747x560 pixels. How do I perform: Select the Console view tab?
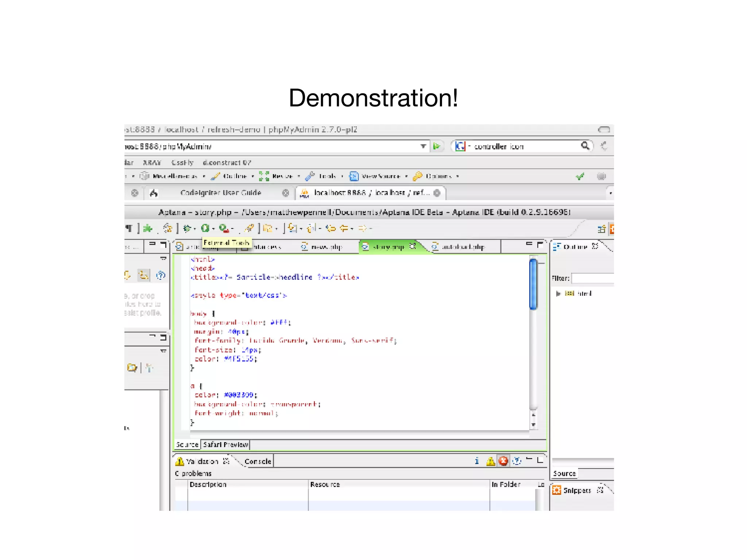click(x=258, y=462)
